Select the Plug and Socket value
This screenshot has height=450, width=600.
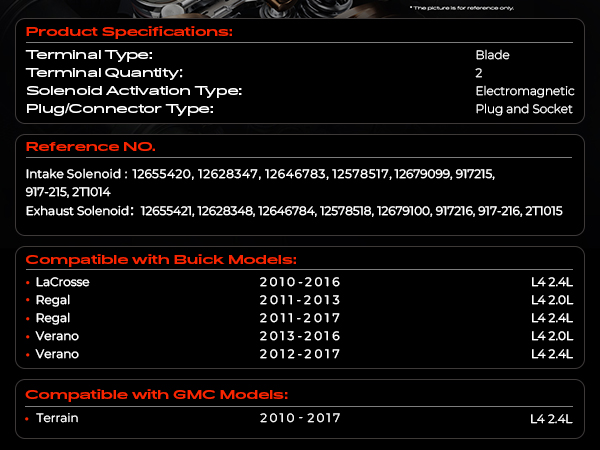click(x=524, y=109)
